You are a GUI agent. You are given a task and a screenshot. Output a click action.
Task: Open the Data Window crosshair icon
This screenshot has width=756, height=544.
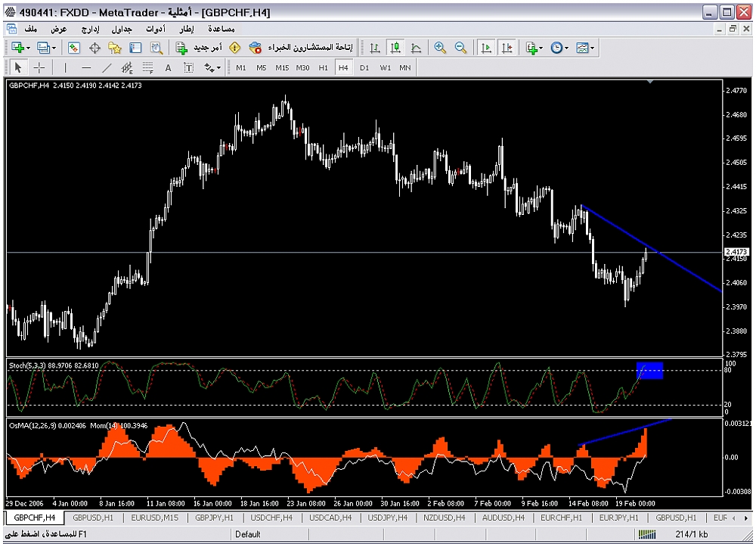(95, 48)
